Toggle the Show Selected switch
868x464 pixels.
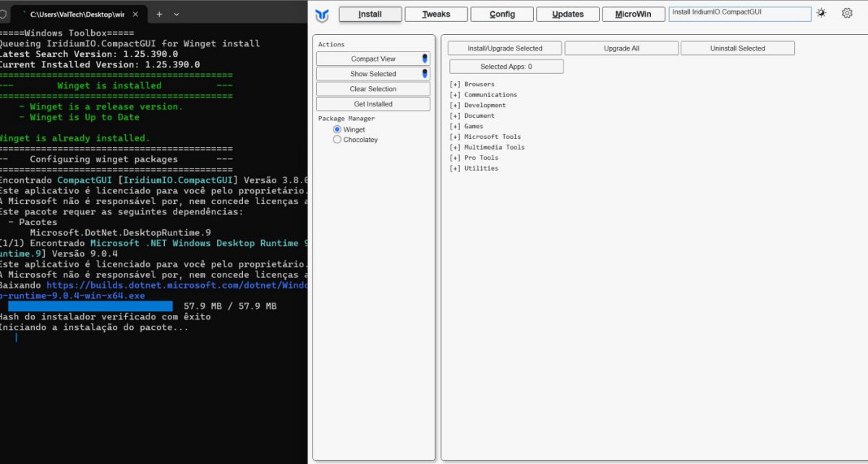(425, 74)
